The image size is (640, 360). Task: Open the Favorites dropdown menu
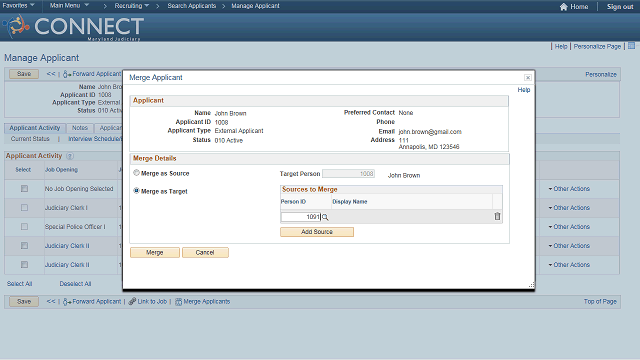click(x=18, y=5)
